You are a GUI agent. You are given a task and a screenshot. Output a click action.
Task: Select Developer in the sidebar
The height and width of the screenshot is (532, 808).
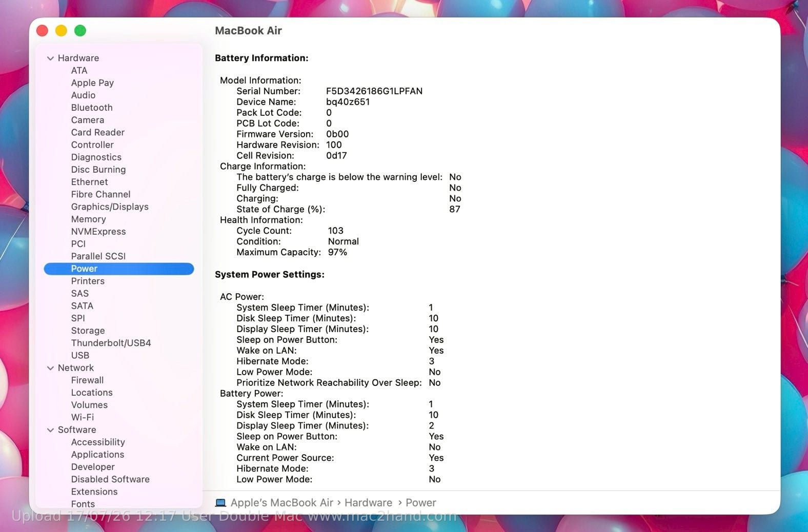pos(93,467)
